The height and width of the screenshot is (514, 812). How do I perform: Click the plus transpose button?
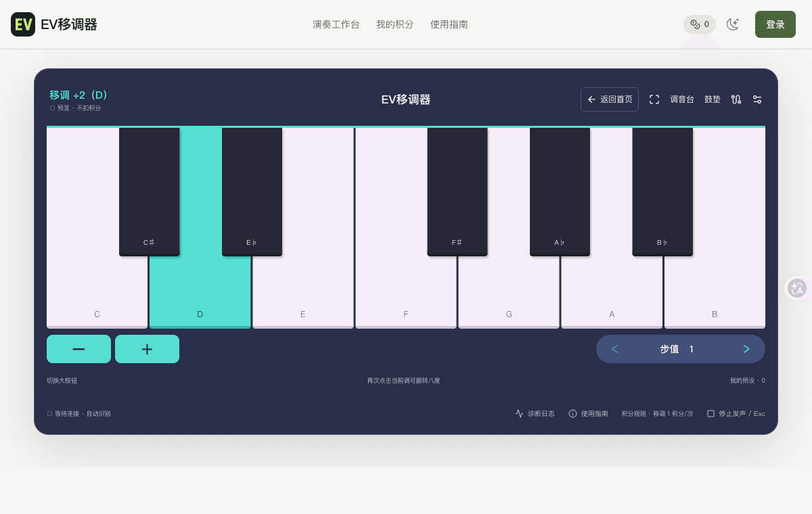point(147,349)
